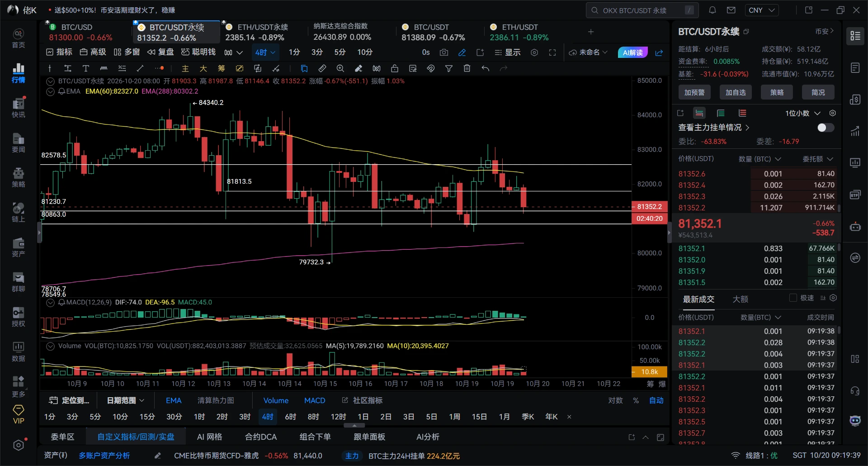Switch to the AI 网格 tab
868x466 pixels.
click(210, 437)
